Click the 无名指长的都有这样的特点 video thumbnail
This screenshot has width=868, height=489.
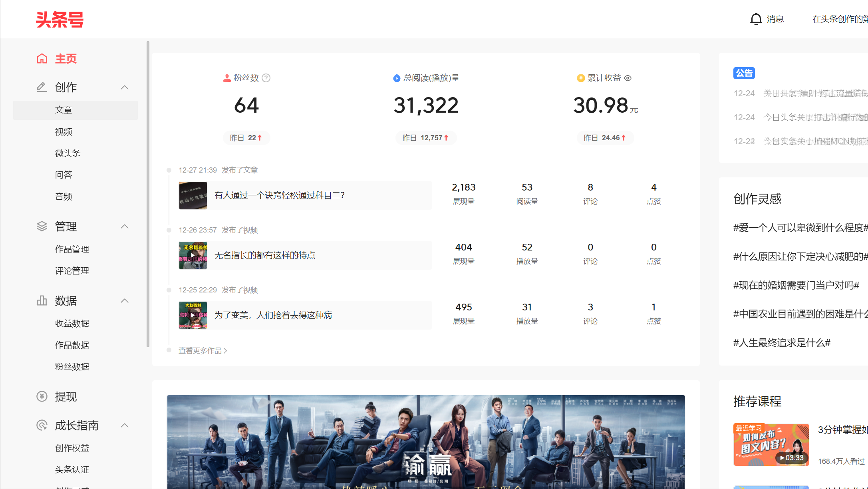coord(193,255)
